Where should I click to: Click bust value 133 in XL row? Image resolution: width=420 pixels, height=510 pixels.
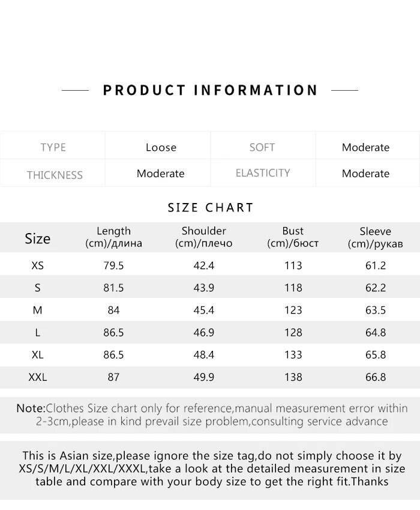pyautogui.click(x=293, y=355)
